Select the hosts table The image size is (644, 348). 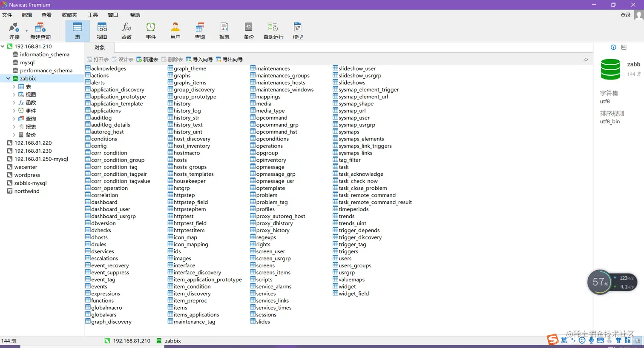(x=177, y=160)
